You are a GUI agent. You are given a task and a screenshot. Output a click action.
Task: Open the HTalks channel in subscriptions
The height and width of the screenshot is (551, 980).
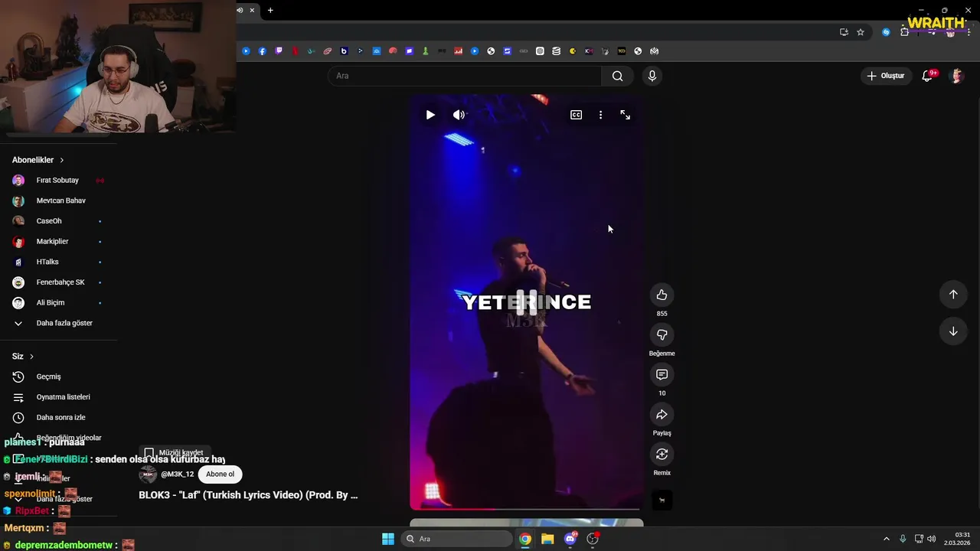[58, 262]
